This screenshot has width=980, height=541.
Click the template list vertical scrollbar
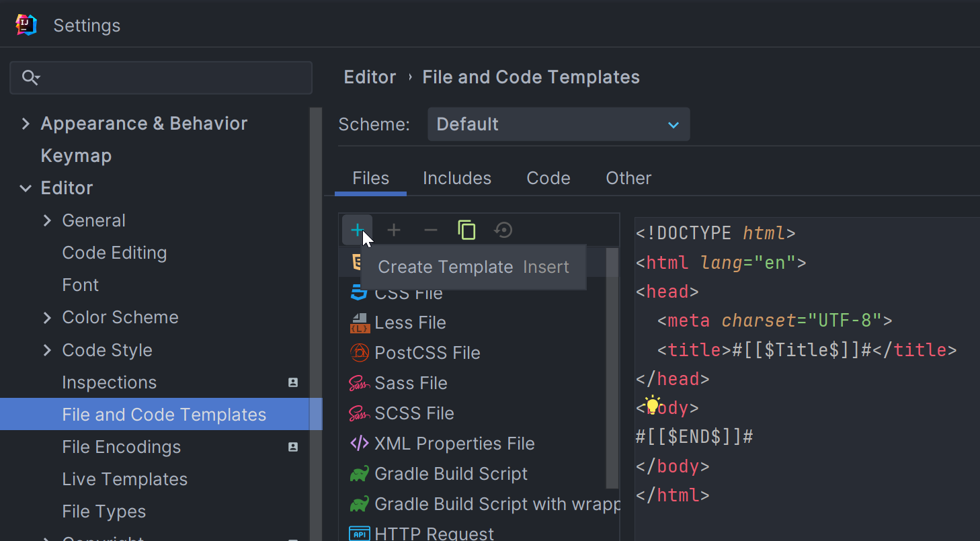612,370
